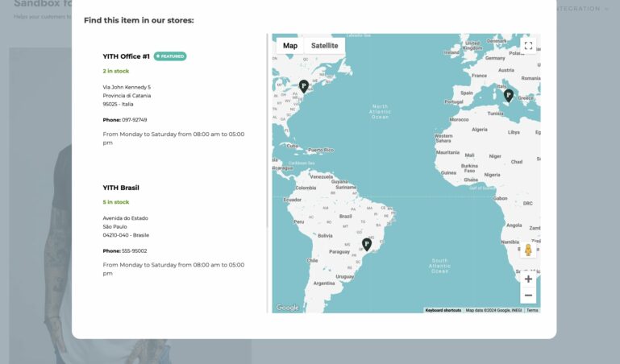Open map Keyboard shortcuts
This screenshot has width=620, height=364.
click(x=443, y=310)
